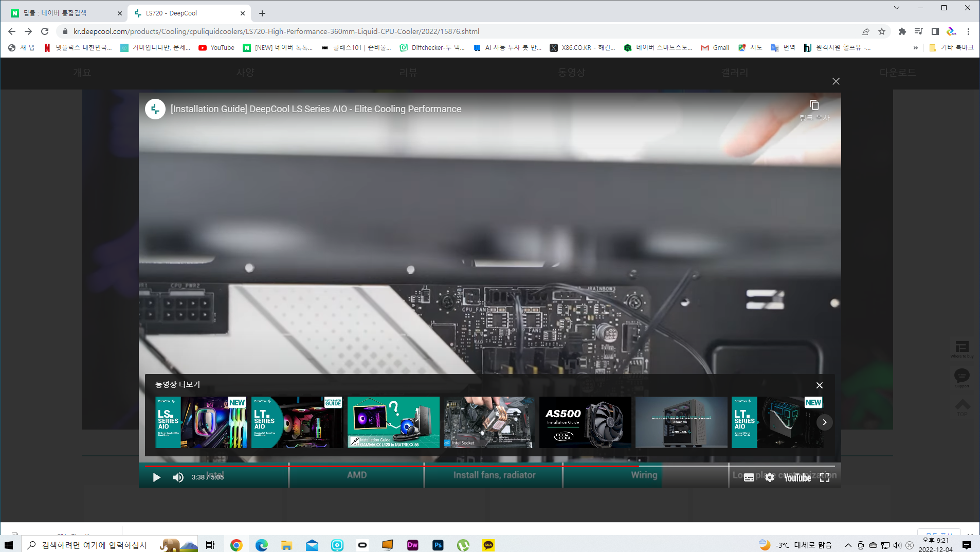Open CK500 series installation thumbnail
This screenshot has width=980, height=552.
[681, 422]
